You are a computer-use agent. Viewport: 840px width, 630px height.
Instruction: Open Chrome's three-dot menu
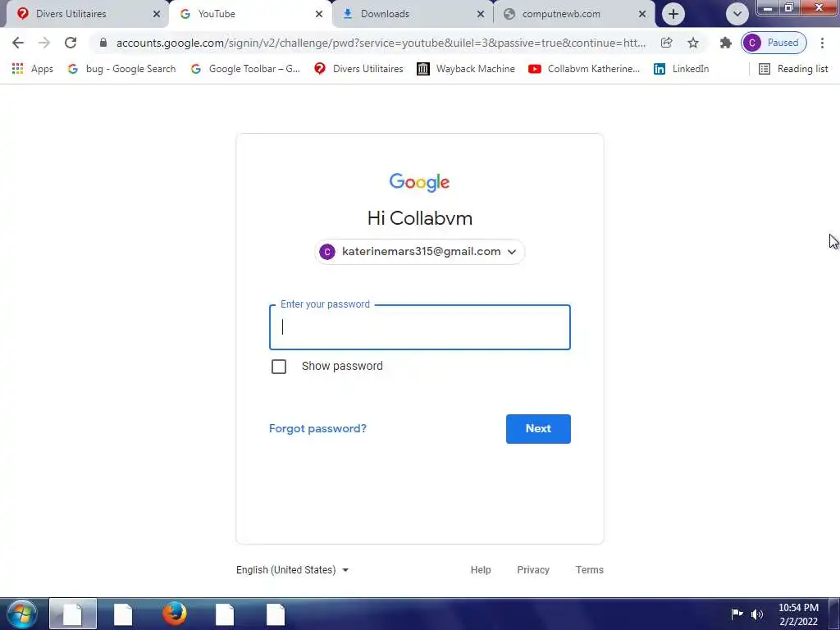(x=822, y=43)
